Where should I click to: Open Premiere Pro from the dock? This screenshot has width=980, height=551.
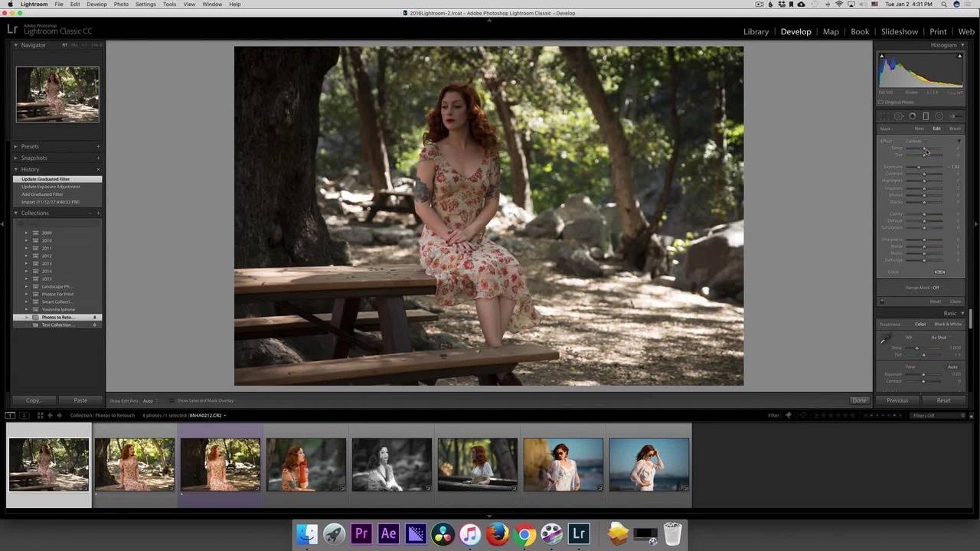pos(361,533)
